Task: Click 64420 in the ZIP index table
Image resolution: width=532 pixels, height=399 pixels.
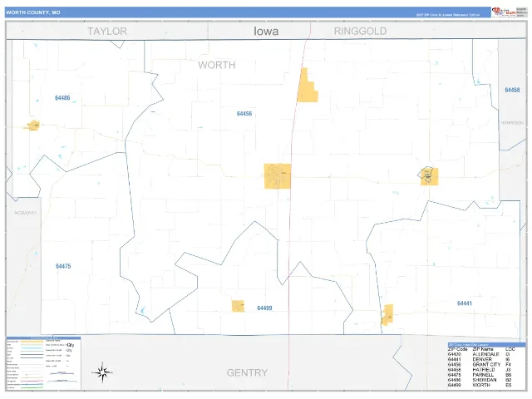Action: (455, 354)
